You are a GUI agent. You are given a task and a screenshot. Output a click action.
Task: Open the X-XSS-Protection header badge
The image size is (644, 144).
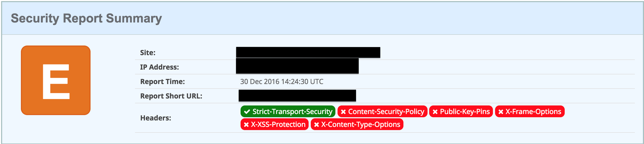pos(275,124)
